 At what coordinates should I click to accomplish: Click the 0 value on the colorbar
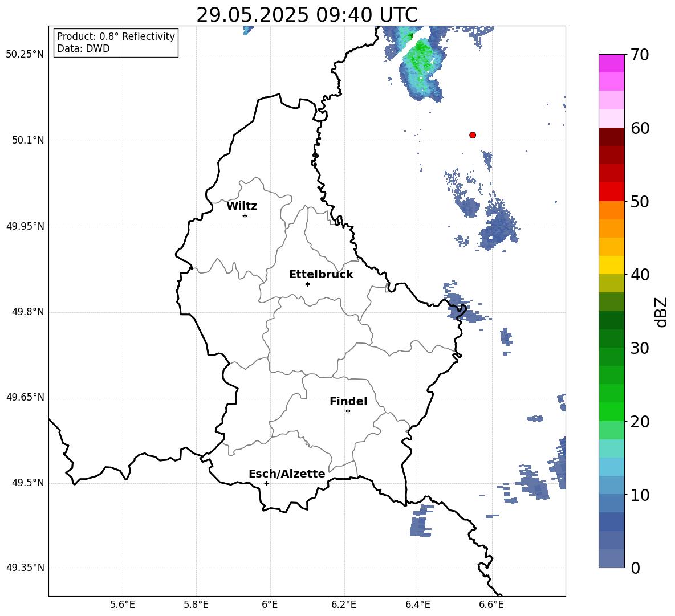click(x=636, y=568)
